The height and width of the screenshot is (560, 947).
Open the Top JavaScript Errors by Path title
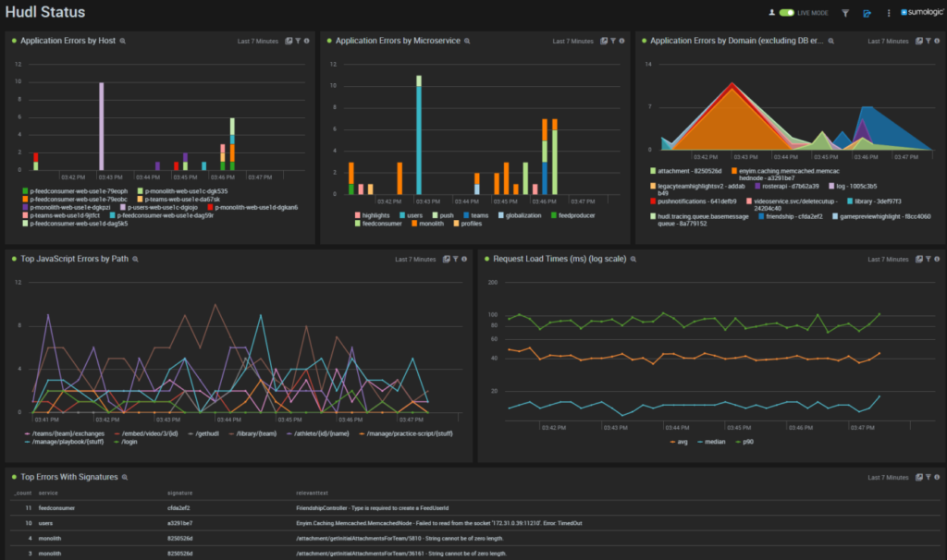pyautogui.click(x=74, y=258)
